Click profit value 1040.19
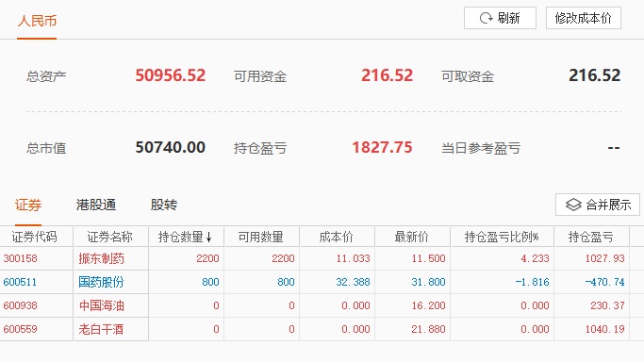Screen dimensions: 644x362 click(604, 329)
